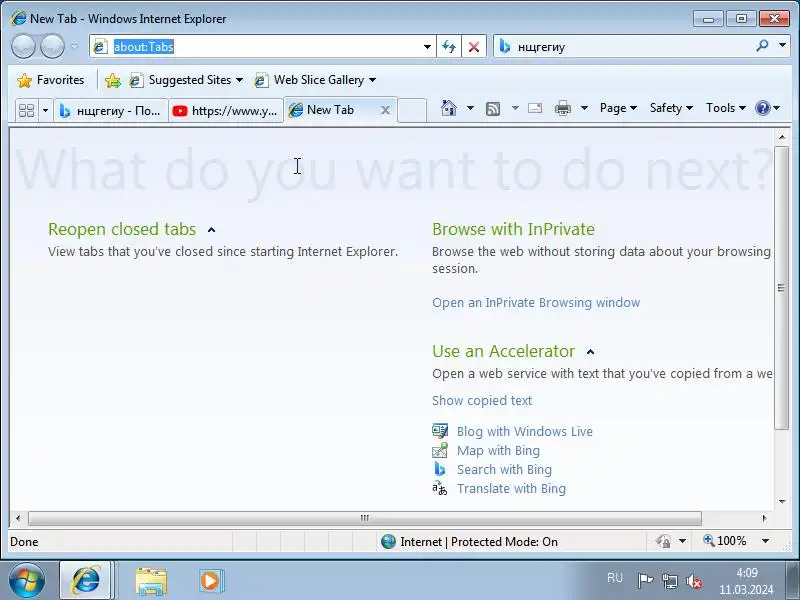Click the magnifier search icon
The height and width of the screenshot is (600, 800).
tap(762, 46)
